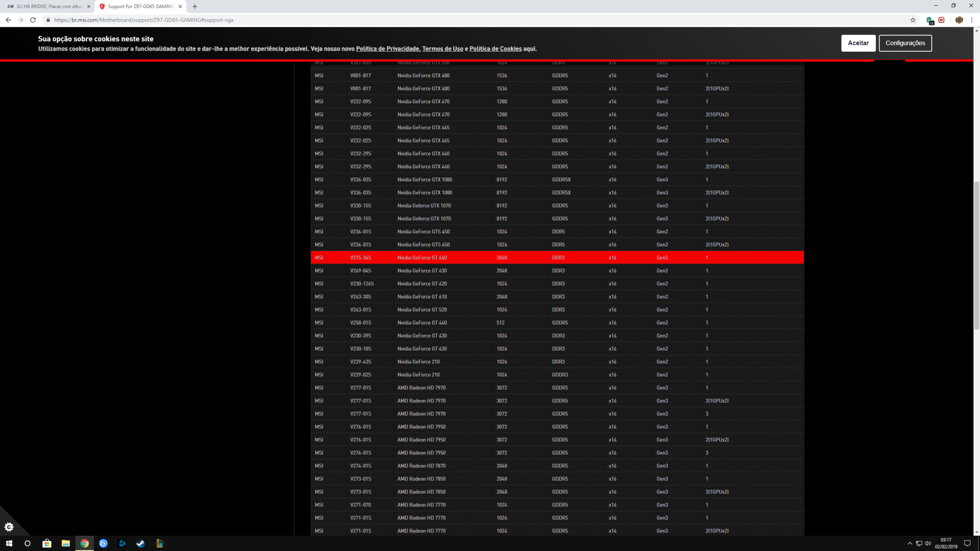
Task: Open File Explorer from taskbar
Action: [x=66, y=543]
